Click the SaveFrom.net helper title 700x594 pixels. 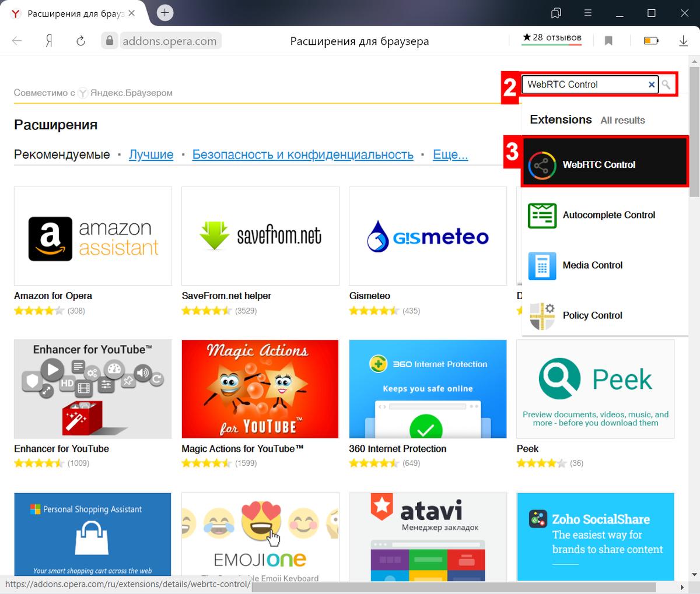[x=226, y=296]
